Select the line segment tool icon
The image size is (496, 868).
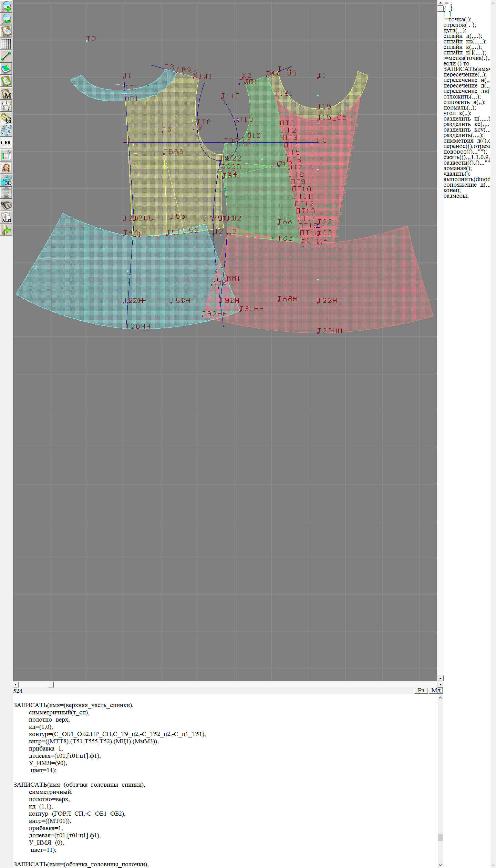point(6,56)
